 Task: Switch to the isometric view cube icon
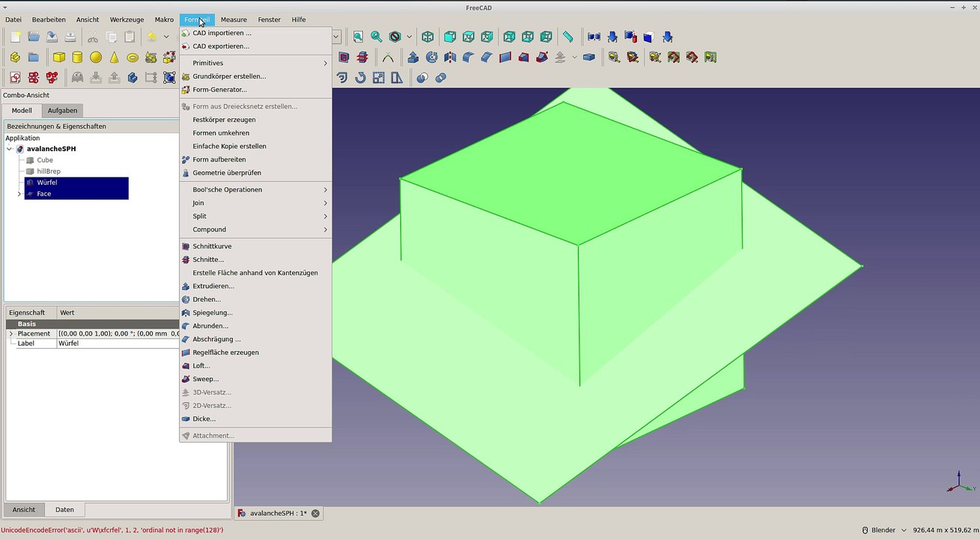click(x=427, y=37)
